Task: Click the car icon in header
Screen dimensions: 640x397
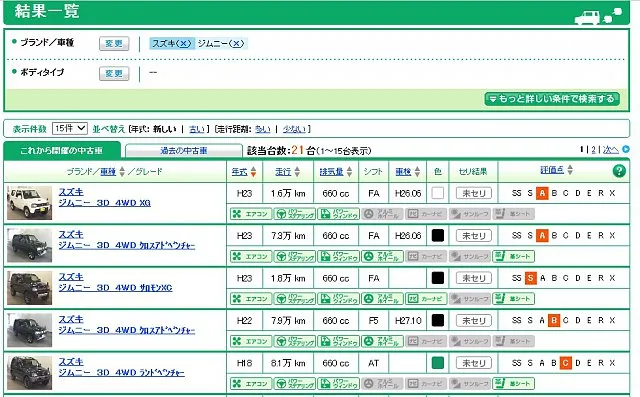Action: pyautogui.click(x=587, y=18)
